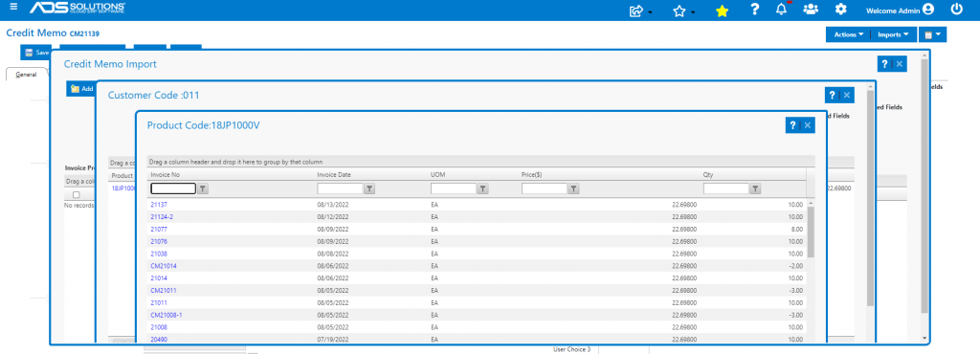Image resolution: width=980 pixels, height=354 pixels.
Task: Focus the Invoice No filter field
Action: 173,188
